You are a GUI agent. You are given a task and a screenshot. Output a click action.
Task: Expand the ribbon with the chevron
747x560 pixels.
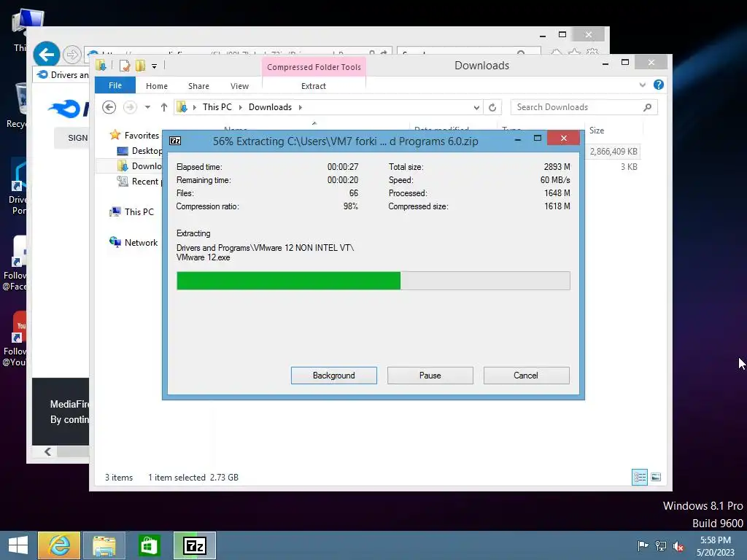click(642, 85)
